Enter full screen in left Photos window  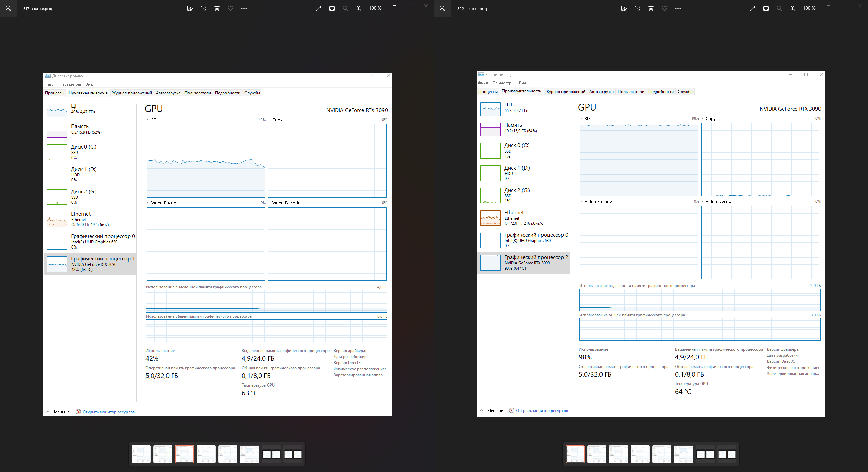click(x=318, y=8)
